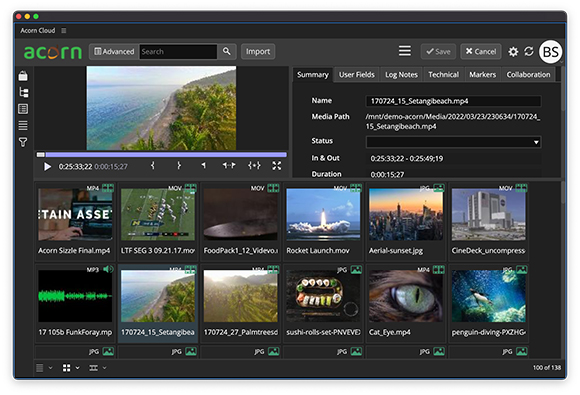Click the Save button
The height and width of the screenshot is (395, 580).
click(438, 51)
